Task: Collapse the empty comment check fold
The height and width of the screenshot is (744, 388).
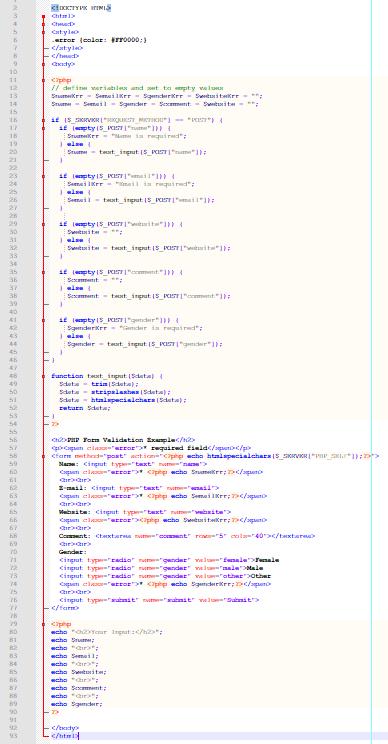Action: coord(43,272)
